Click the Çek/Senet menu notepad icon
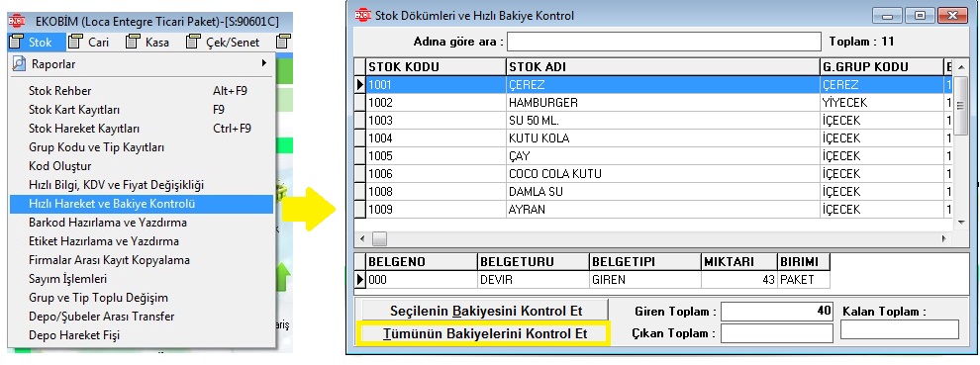Viewport: 980px width, 365px height. [x=193, y=43]
